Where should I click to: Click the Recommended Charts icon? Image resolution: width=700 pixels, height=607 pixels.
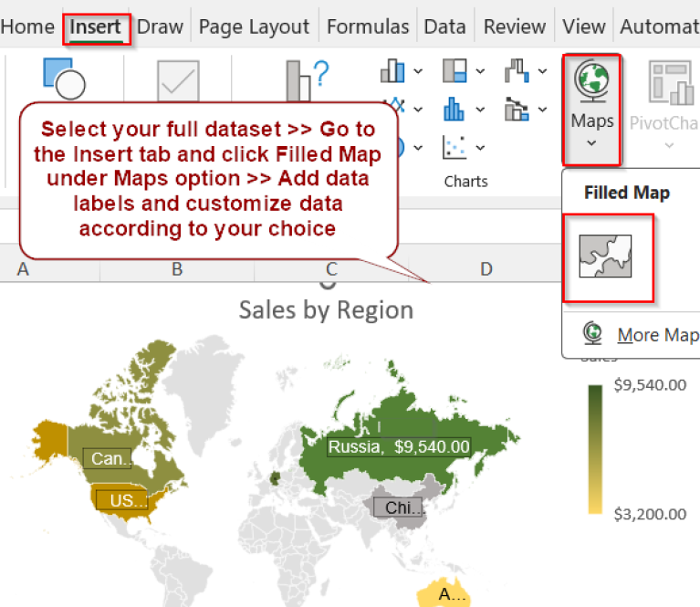tap(307, 80)
